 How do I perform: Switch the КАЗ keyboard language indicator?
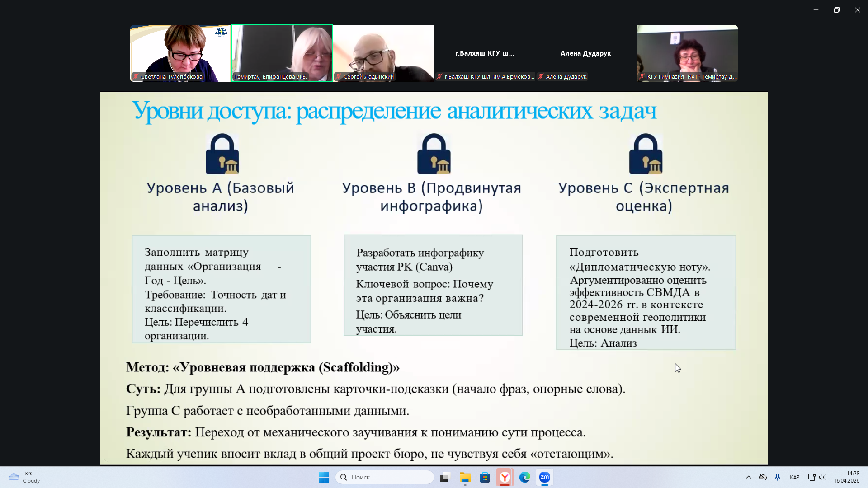(x=794, y=477)
